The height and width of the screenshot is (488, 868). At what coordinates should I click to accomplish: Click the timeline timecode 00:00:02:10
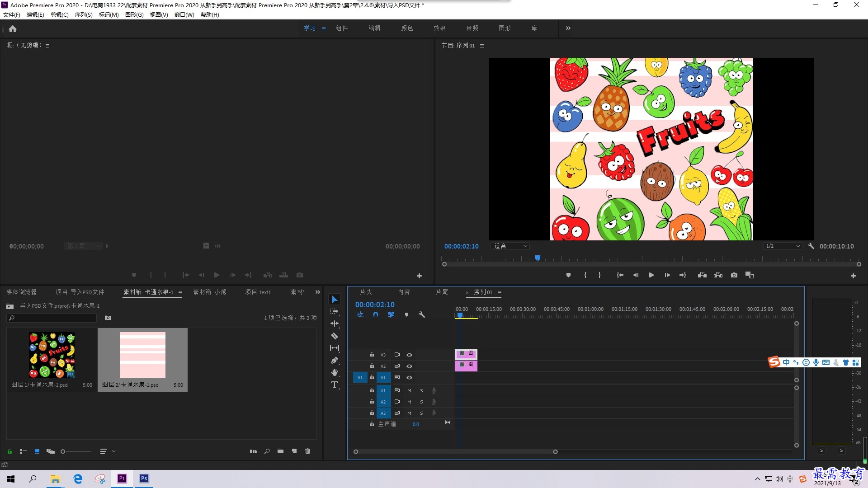[375, 305]
